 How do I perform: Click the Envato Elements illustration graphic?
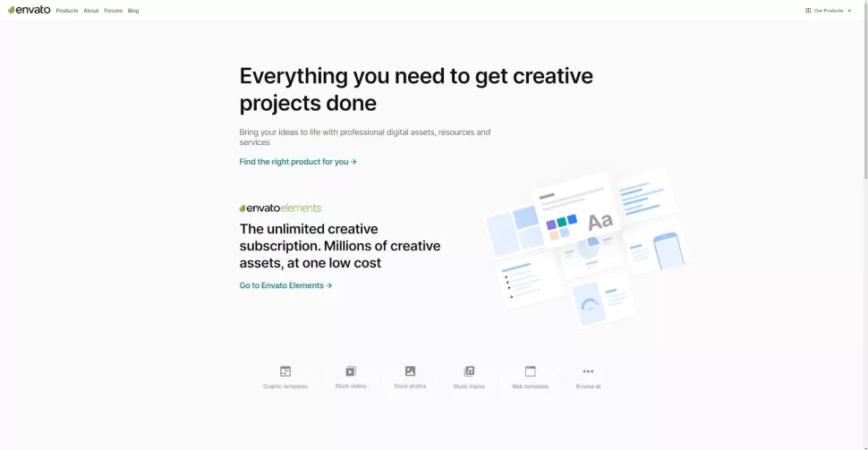[587, 248]
